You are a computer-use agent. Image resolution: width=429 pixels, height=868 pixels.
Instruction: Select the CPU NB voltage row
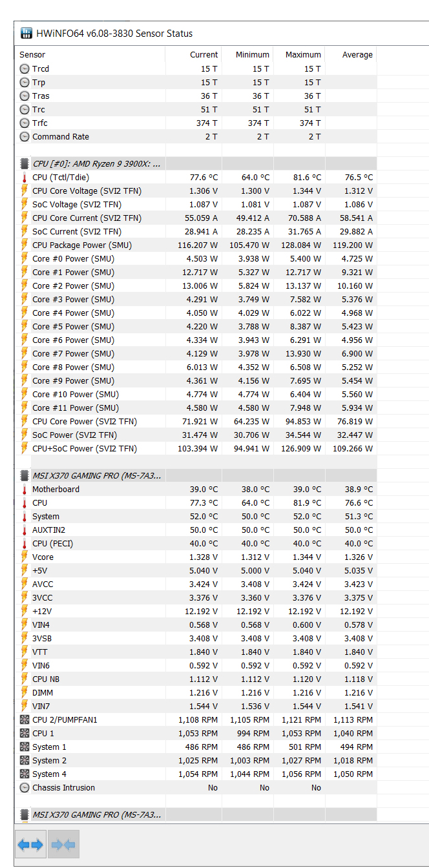pyautogui.click(x=196, y=679)
